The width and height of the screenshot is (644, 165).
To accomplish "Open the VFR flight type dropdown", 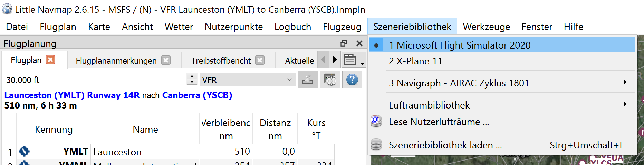I will click(248, 80).
